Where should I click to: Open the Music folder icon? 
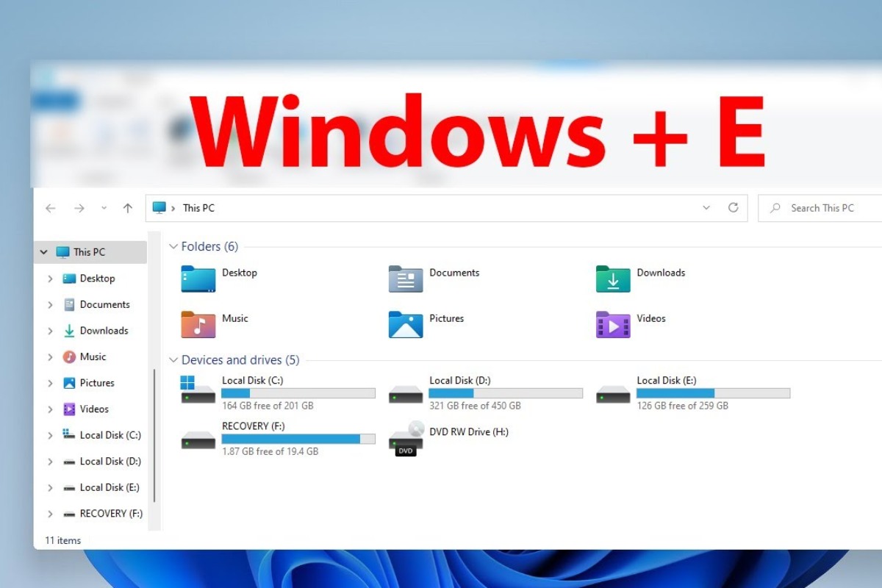(197, 325)
